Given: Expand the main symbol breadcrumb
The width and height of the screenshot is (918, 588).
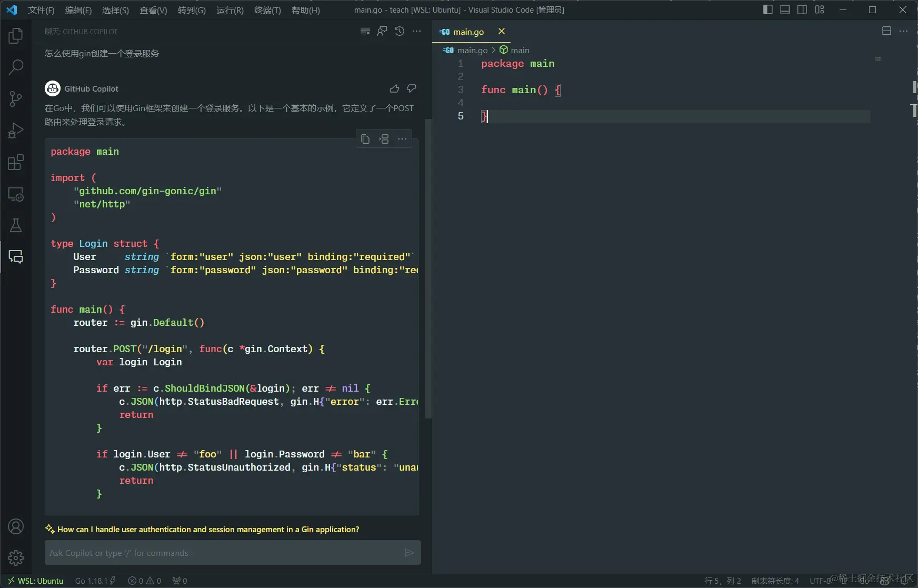Looking at the screenshot, I should point(514,50).
